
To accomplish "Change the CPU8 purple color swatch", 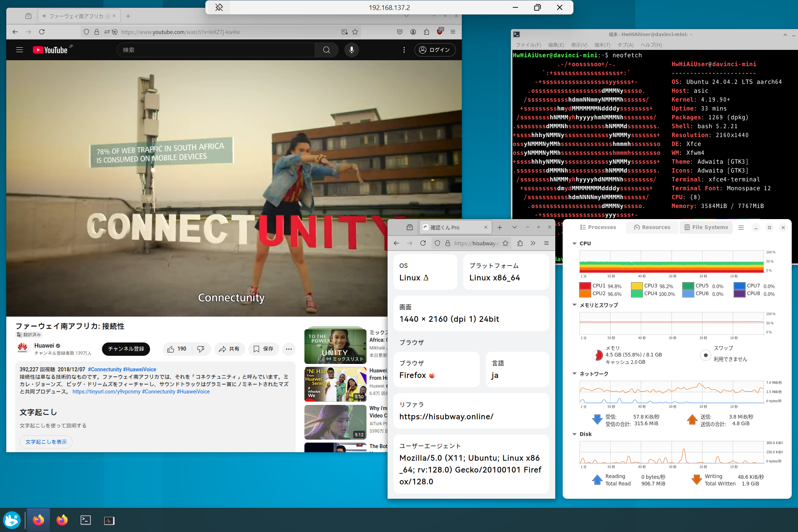I will [x=740, y=294].
